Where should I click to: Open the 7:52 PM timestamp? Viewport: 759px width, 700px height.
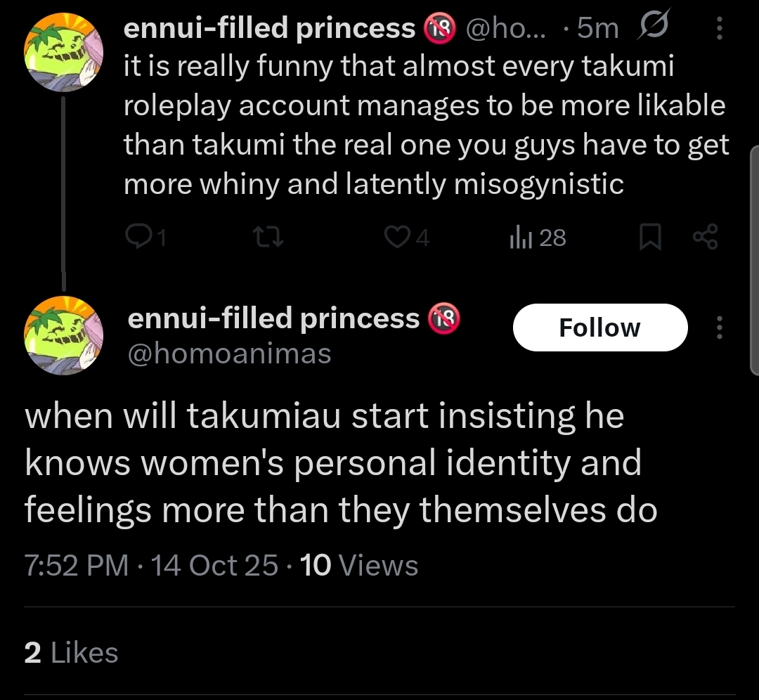click(76, 565)
